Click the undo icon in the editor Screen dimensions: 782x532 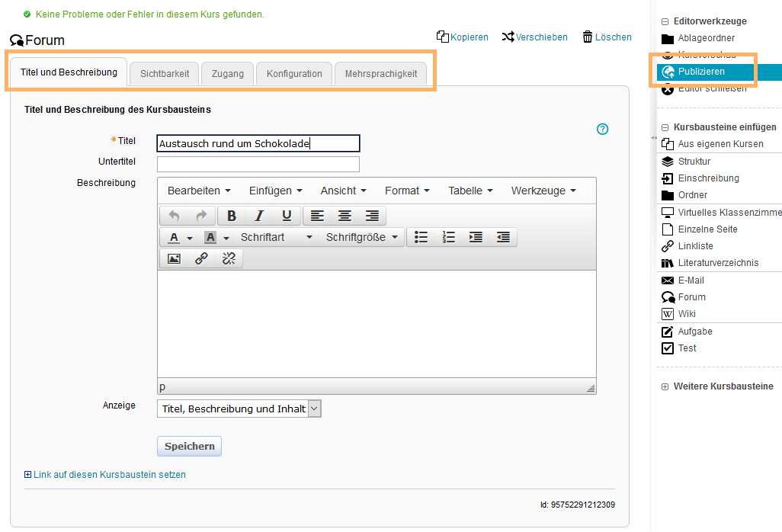tap(174, 216)
